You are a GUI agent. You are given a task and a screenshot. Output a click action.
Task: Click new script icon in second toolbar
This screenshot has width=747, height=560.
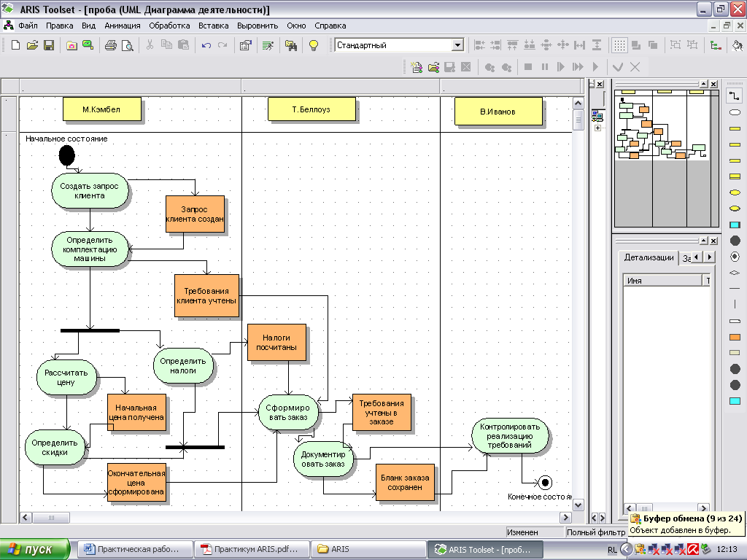pyautogui.click(x=417, y=66)
